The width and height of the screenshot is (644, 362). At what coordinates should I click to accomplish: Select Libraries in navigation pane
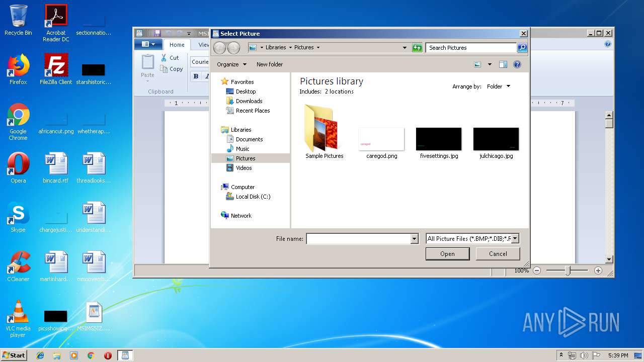(x=241, y=130)
